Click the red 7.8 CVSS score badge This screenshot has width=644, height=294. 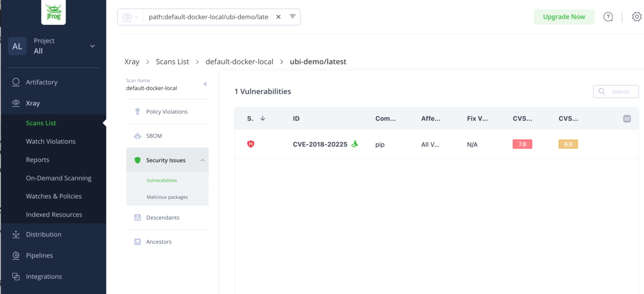click(522, 144)
